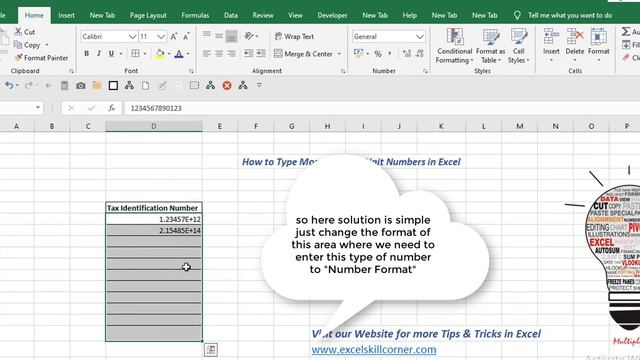Toggle Bold formatting
This screenshot has height=360, width=640.
(87, 53)
